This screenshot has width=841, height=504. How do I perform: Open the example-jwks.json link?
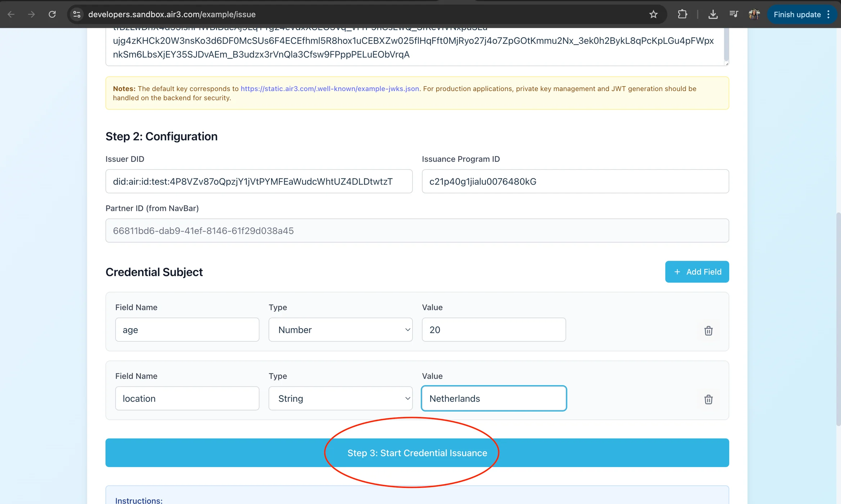click(329, 88)
